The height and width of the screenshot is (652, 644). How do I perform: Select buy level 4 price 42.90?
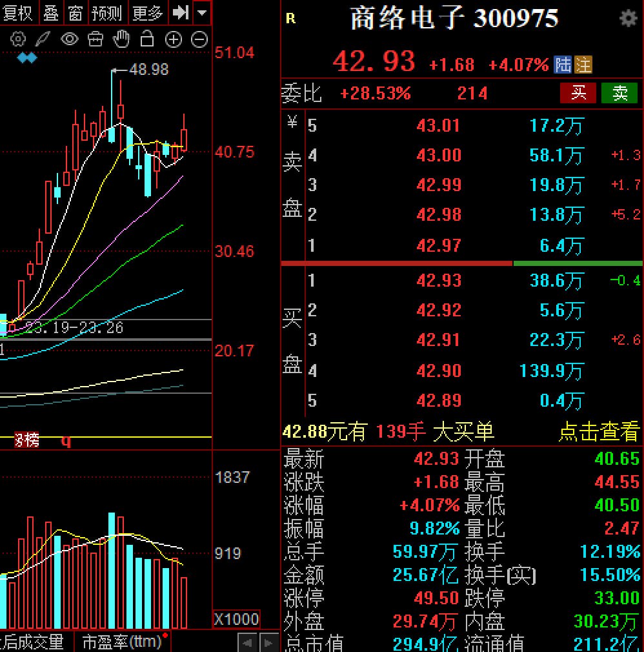(439, 371)
